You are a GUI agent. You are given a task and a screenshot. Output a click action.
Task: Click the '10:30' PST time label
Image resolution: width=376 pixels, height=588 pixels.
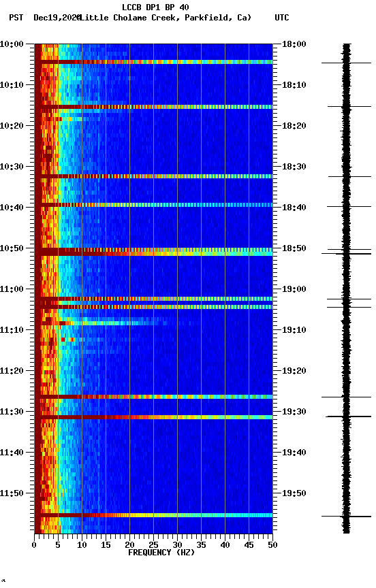12,167
